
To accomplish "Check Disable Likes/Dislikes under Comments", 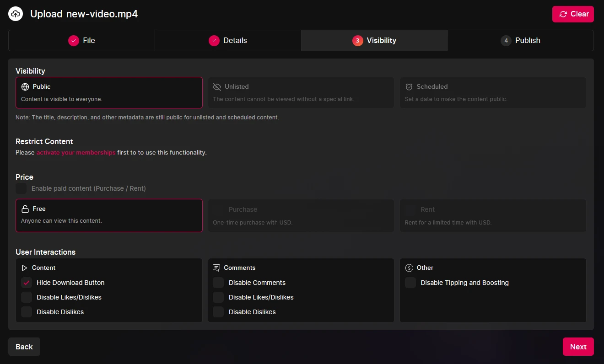I will pyautogui.click(x=218, y=297).
